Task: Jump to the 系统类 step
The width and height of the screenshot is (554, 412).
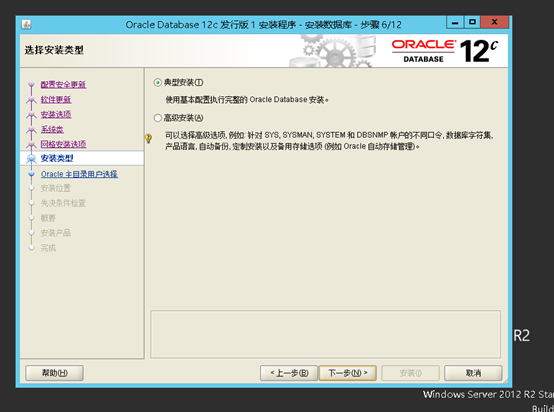Action: coord(52,129)
